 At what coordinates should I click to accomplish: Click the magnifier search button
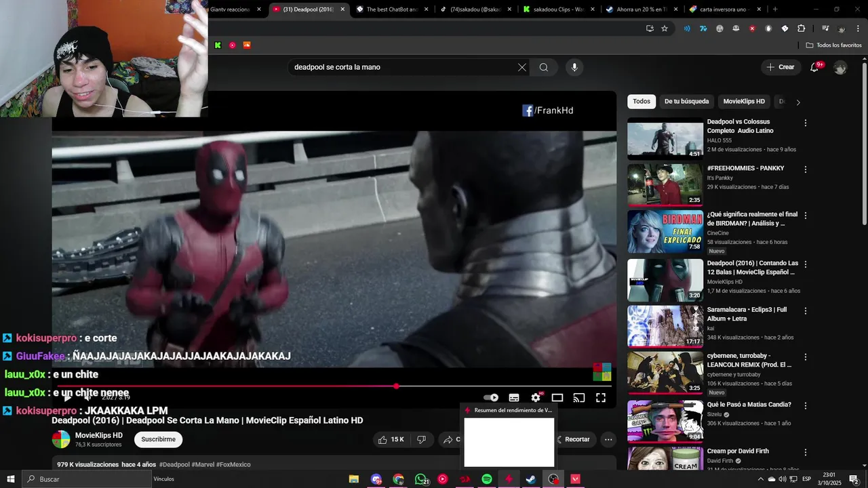click(544, 67)
